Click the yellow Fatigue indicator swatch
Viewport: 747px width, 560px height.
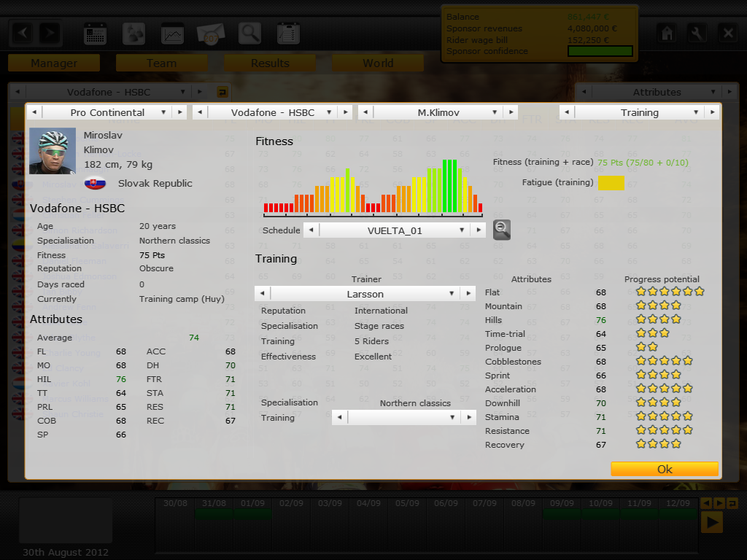point(611,183)
